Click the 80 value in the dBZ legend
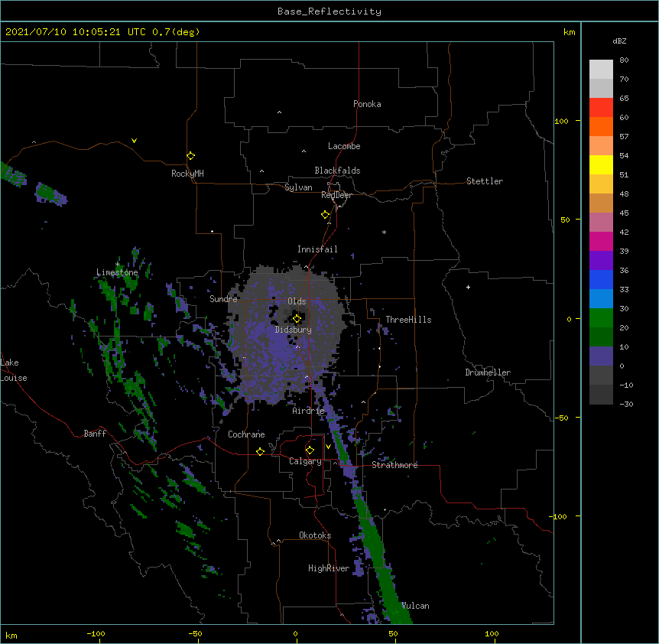659x644 pixels. click(x=624, y=60)
